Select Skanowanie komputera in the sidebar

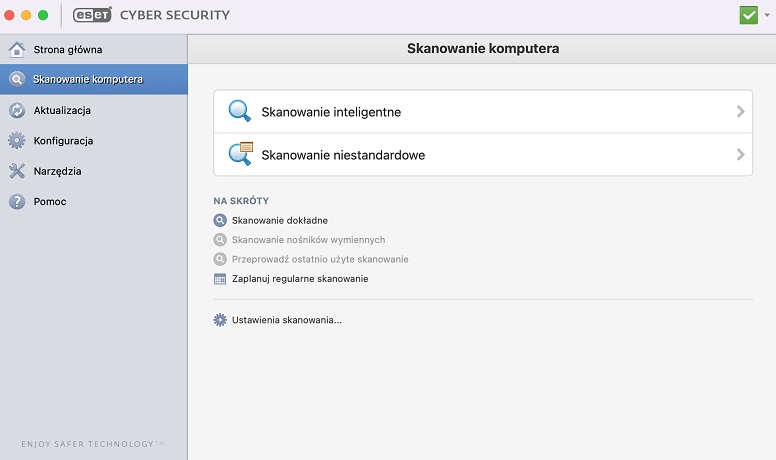tap(87, 79)
